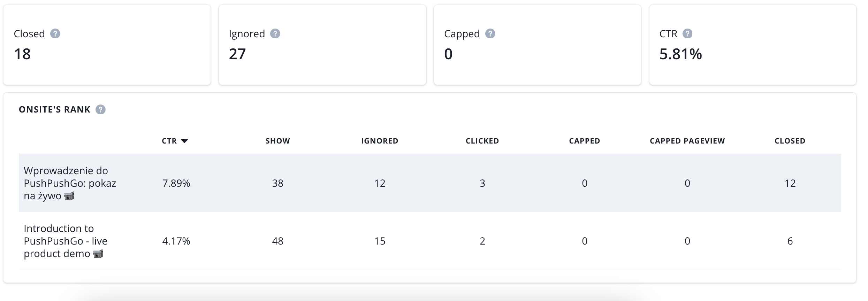868x301 pixels.
Task: Click the Capped card value 0
Action: point(448,54)
